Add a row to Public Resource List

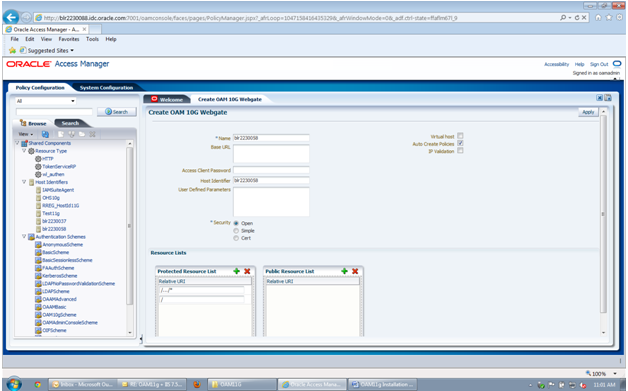(x=344, y=271)
